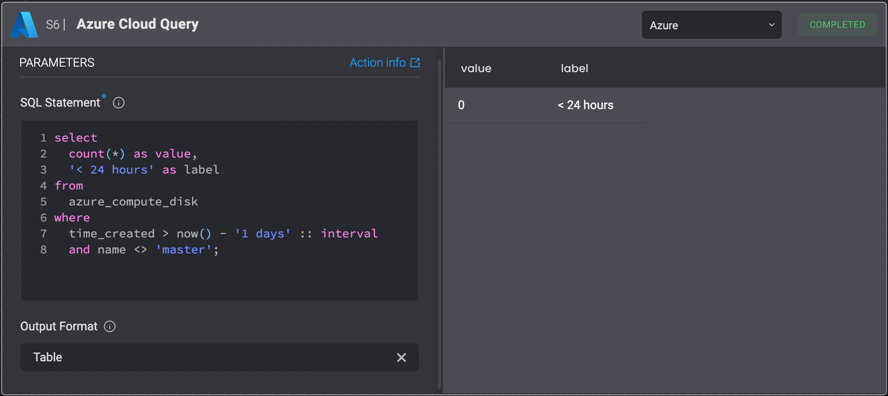The image size is (888, 396).
Task: Click the Azure logo icon
Action: tap(24, 25)
